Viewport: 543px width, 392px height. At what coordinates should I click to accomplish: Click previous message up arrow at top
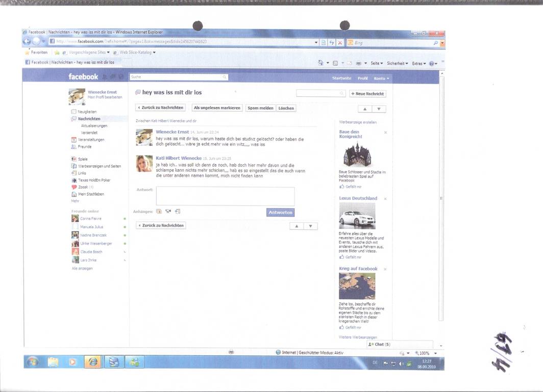(365, 109)
